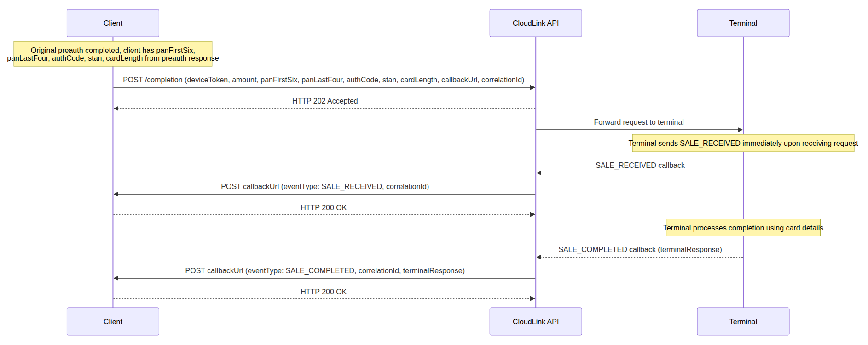Click the bottom Terminal participant box
The height and width of the screenshot is (345, 868).
tap(743, 322)
